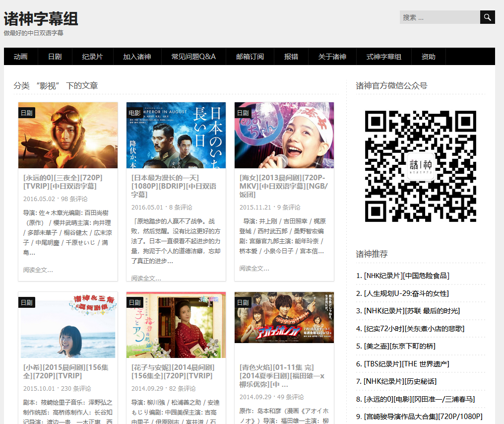Screen dimensions: 504x424
Task: Click 230 条评论 comments link
Action: coord(76,389)
